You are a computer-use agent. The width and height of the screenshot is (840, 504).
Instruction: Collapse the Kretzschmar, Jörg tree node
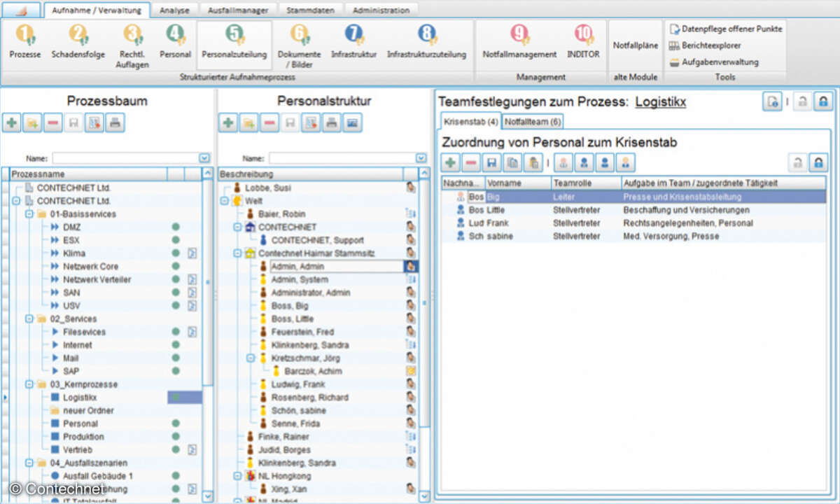[250, 358]
